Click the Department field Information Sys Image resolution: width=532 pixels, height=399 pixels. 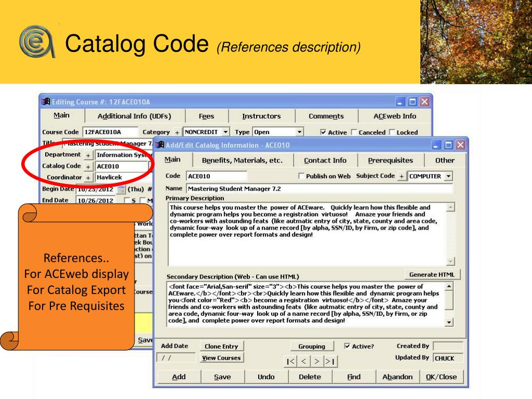tap(124, 155)
